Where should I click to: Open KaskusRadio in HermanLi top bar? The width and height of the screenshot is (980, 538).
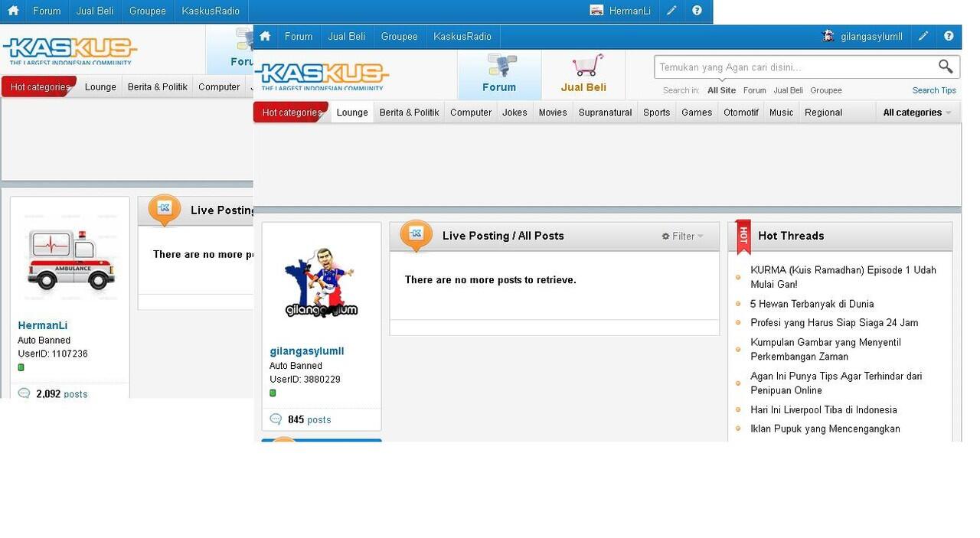(x=211, y=11)
